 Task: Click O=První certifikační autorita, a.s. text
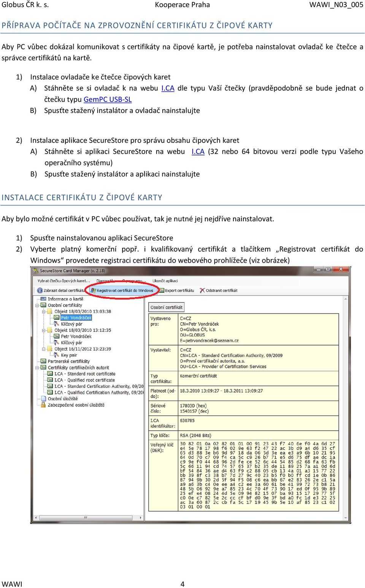tap(212, 361)
